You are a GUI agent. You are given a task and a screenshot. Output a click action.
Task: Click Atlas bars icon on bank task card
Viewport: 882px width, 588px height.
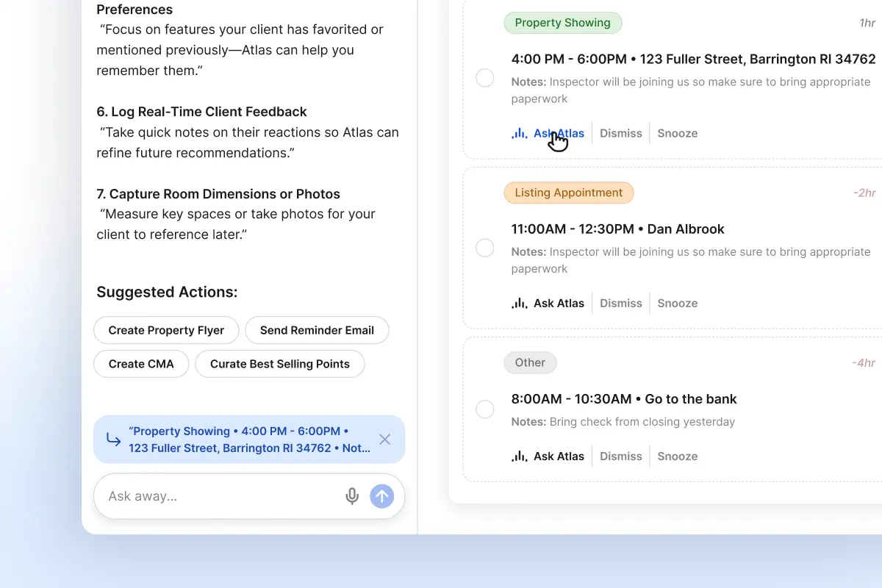coord(520,456)
